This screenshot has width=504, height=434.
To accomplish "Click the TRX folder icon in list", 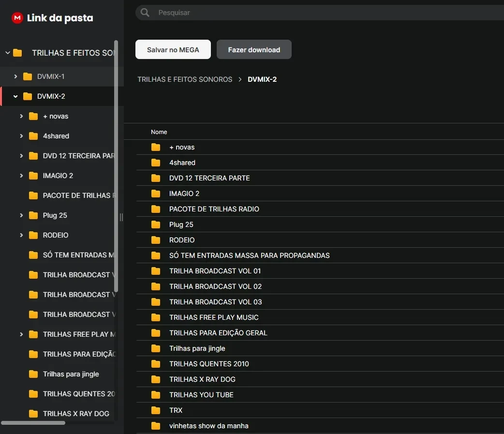I will [x=156, y=410].
